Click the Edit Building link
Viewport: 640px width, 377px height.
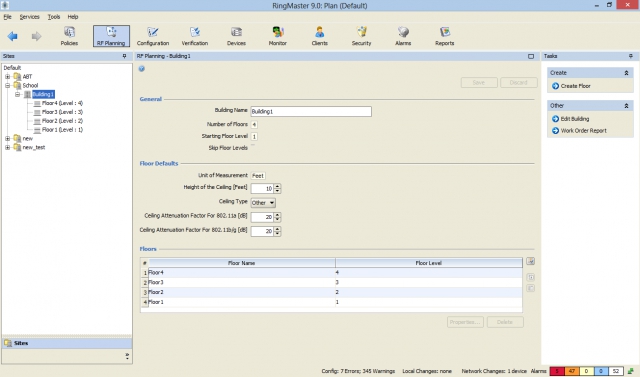575,119
